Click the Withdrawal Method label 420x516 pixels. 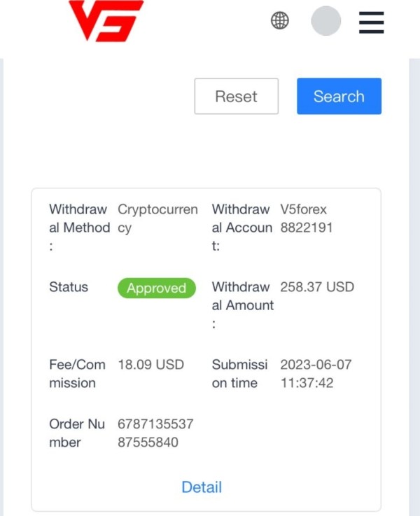[x=79, y=227]
